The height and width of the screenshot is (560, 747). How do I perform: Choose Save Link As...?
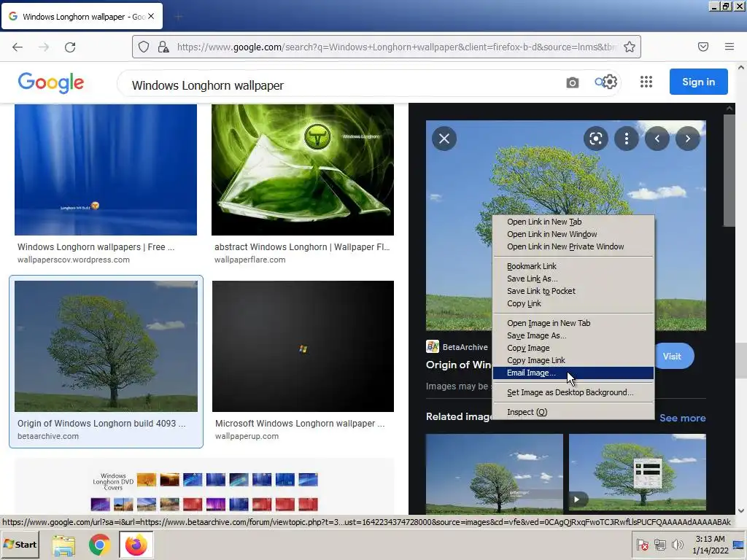tap(573, 279)
